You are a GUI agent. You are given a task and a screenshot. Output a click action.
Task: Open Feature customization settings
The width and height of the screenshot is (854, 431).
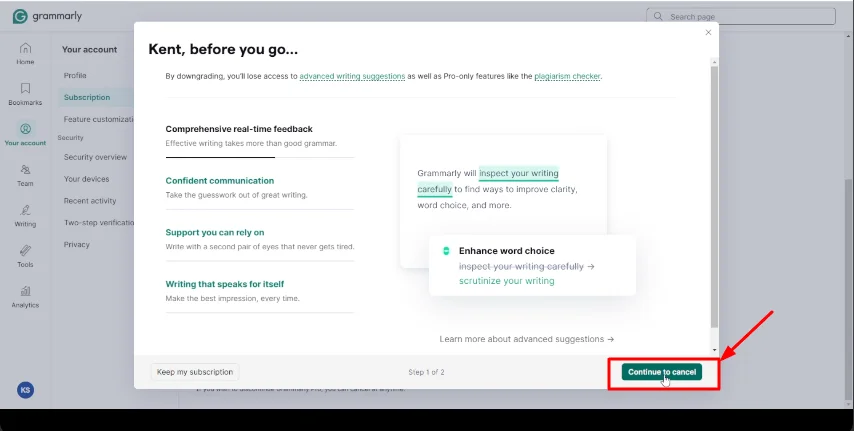[x=99, y=119]
